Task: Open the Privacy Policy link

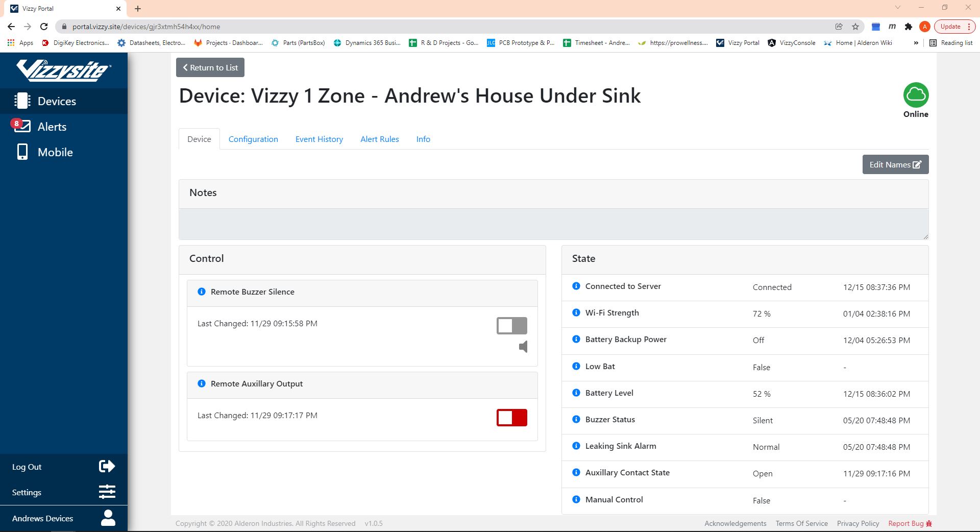Action: click(x=858, y=523)
